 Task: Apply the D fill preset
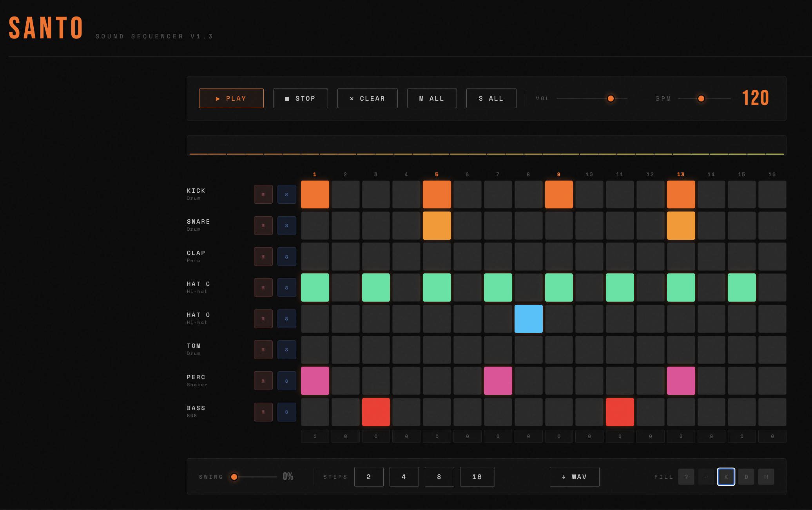tap(746, 477)
